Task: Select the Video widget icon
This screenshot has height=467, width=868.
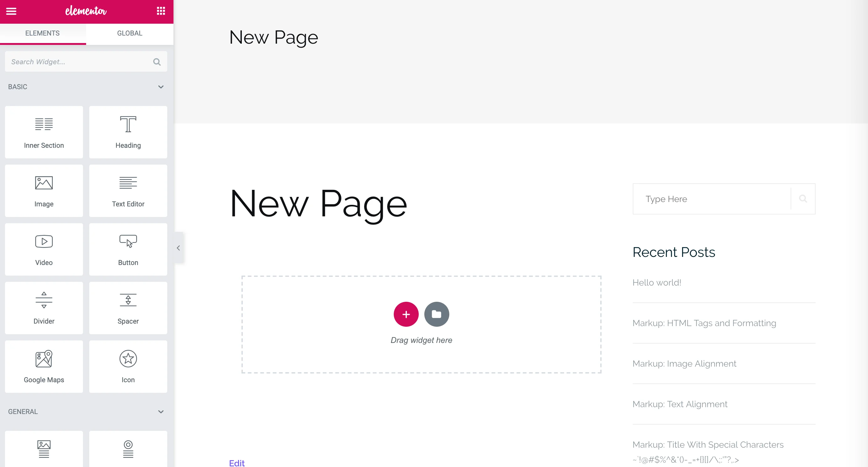Action: click(x=44, y=242)
